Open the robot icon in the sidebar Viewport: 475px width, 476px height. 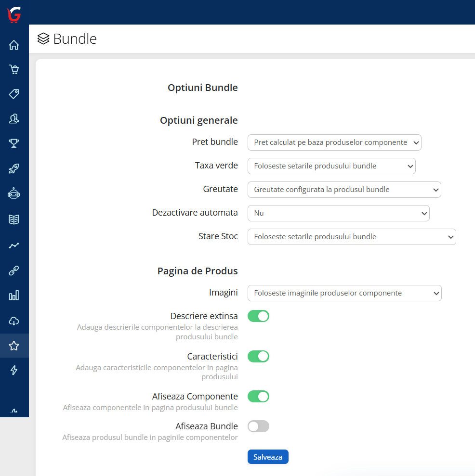pos(14,193)
